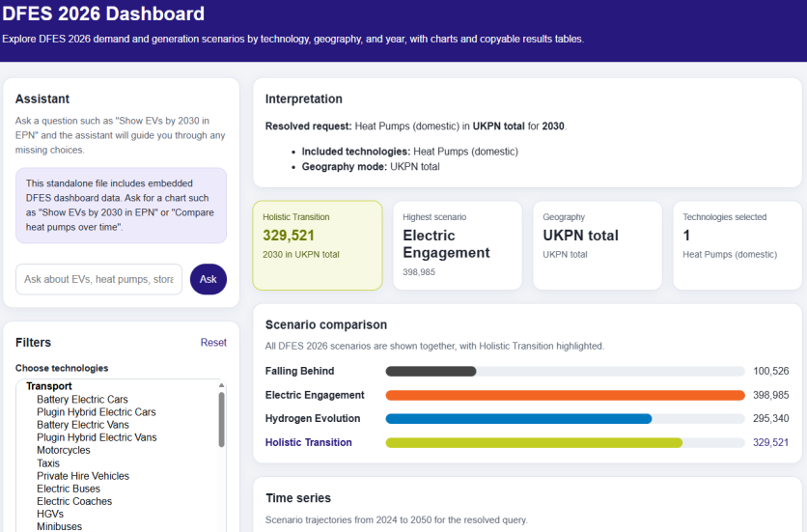This screenshot has width=807, height=532.
Task: Click the Hydrogen Evolution scenario label
Action: coord(313,418)
